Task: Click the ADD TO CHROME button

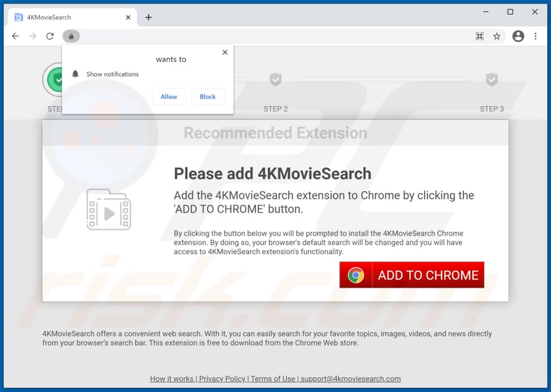Action: tap(412, 275)
